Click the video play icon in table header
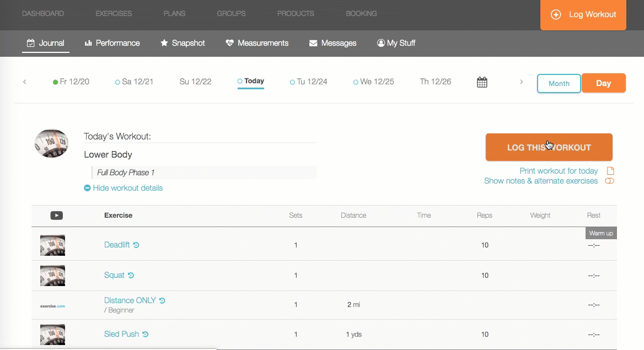 [x=57, y=216]
